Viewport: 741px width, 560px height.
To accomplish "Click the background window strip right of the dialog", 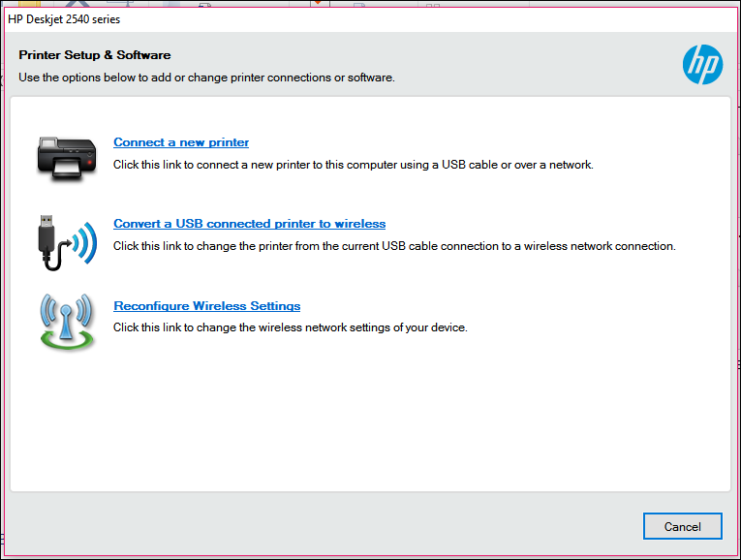I will pyautogui.click(x=737, y=291).
